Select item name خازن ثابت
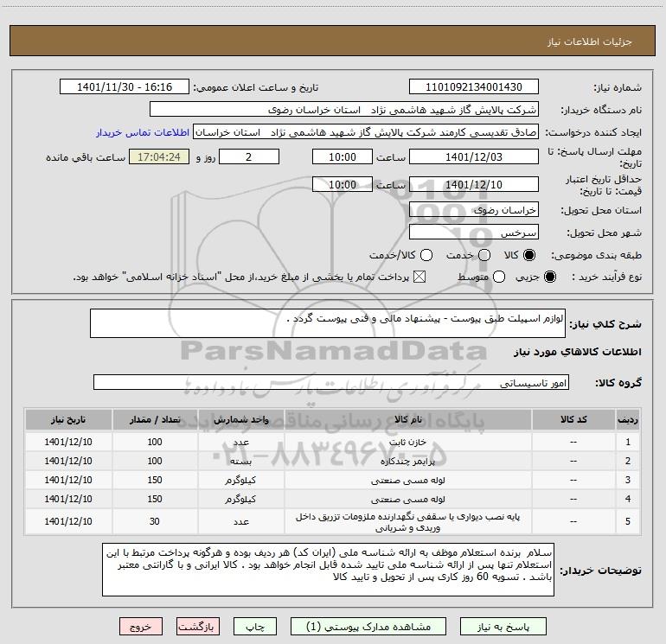Viewport: 666px width, 644px height. [407, 443]
